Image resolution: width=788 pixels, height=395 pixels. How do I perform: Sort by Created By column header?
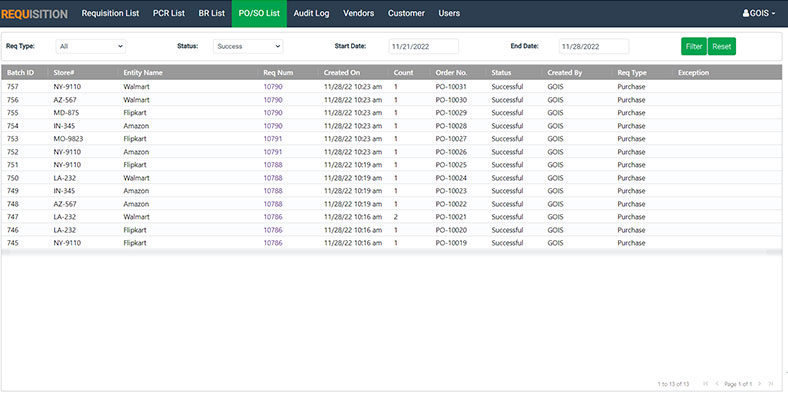(x=565, y=72)
